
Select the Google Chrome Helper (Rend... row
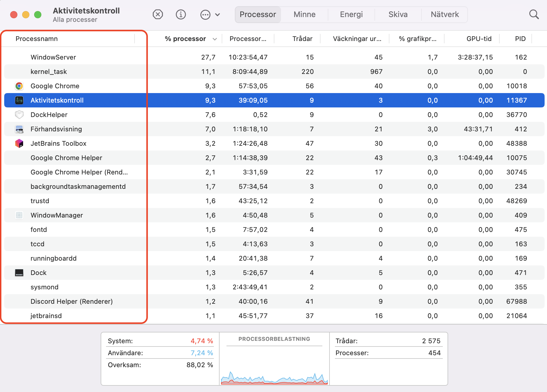[274, 172]
